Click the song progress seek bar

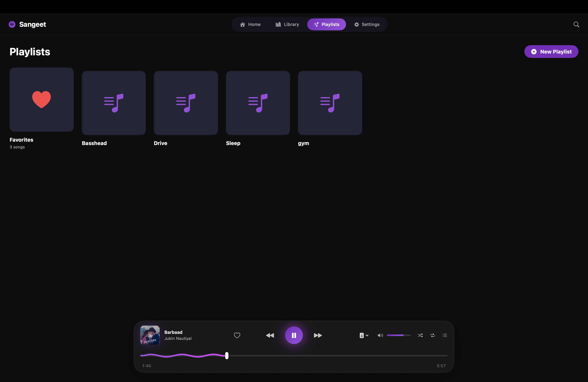coord(294,356)
